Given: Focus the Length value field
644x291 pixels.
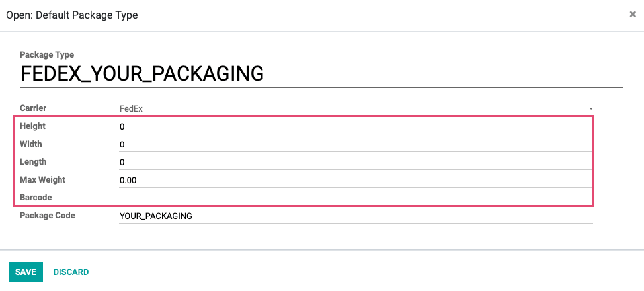Looking at the screenshot, I should point(356,163).
